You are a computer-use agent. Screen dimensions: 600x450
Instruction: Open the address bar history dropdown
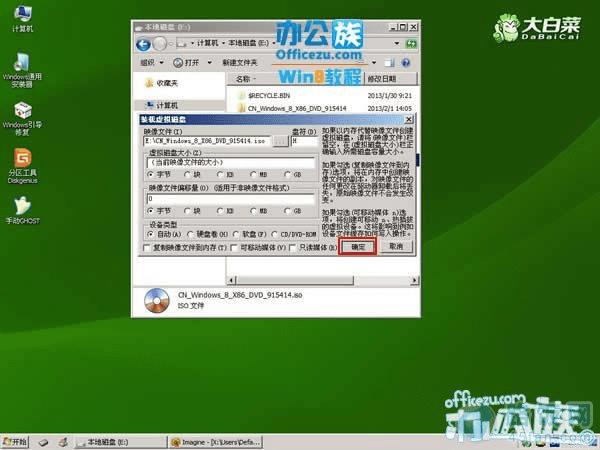click(397, 43)
